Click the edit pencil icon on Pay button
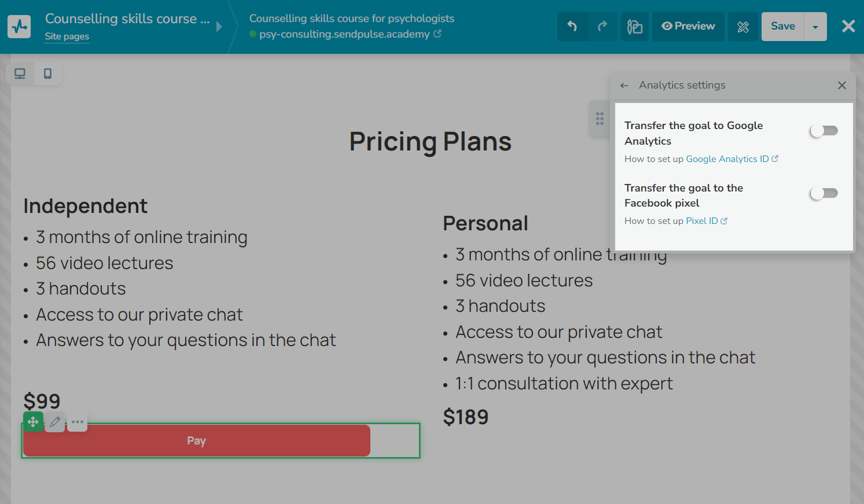864x504 pixels. 55,422
